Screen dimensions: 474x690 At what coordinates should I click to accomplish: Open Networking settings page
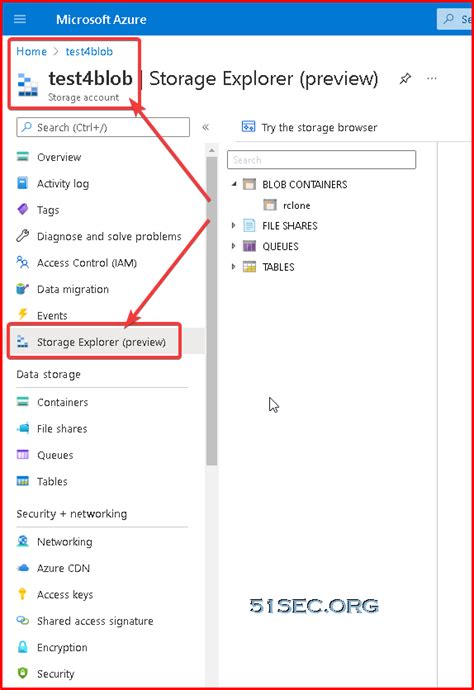pos(65,542)
